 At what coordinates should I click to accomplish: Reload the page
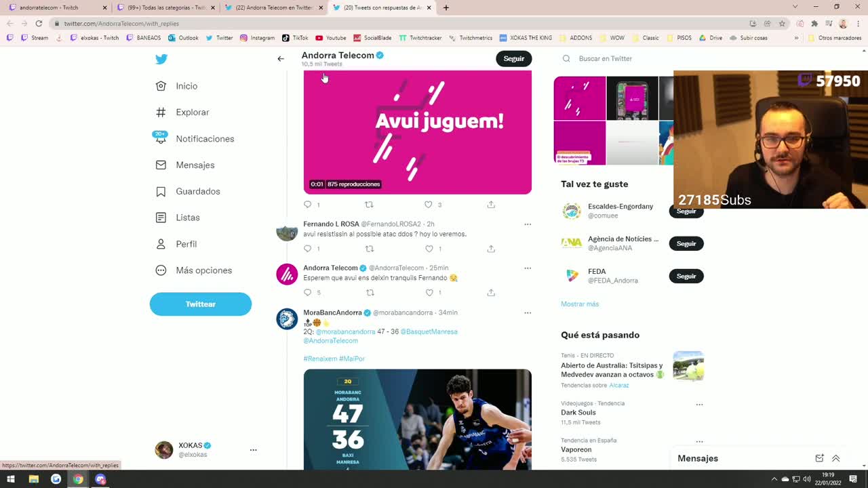click(x=39, y=23)
